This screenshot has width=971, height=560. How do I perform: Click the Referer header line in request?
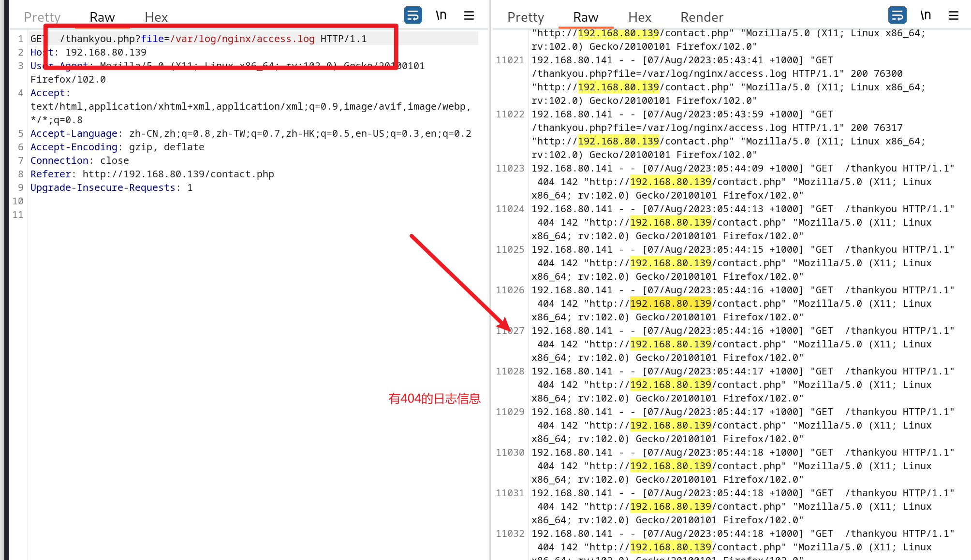tap(152, 174)
